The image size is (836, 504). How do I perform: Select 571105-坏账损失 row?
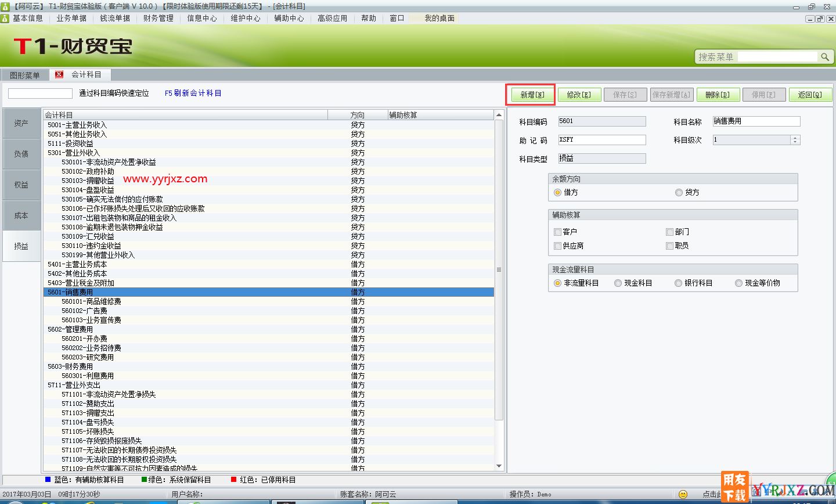[269, 431]
